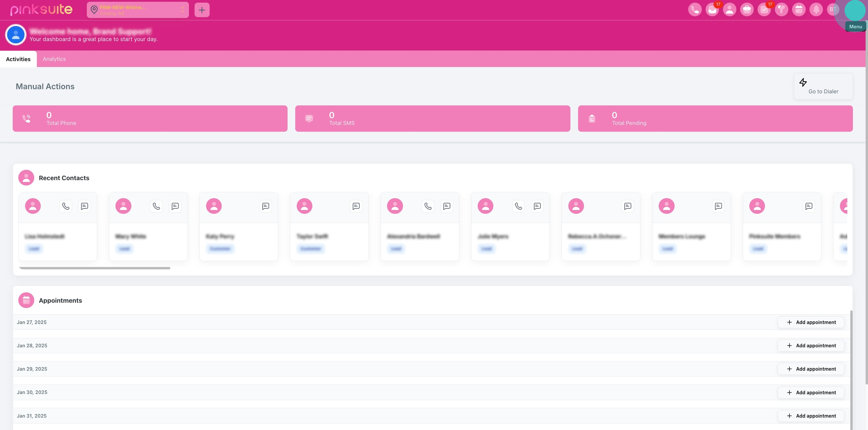Click the plus button beside location selector
868x430 pixels.
[202, 10]
